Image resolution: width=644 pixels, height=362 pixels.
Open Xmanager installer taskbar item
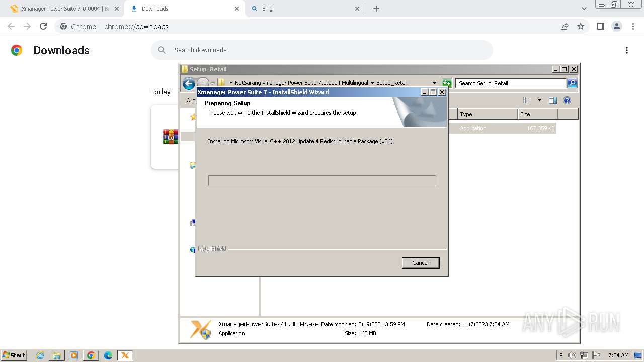(125, 355)
